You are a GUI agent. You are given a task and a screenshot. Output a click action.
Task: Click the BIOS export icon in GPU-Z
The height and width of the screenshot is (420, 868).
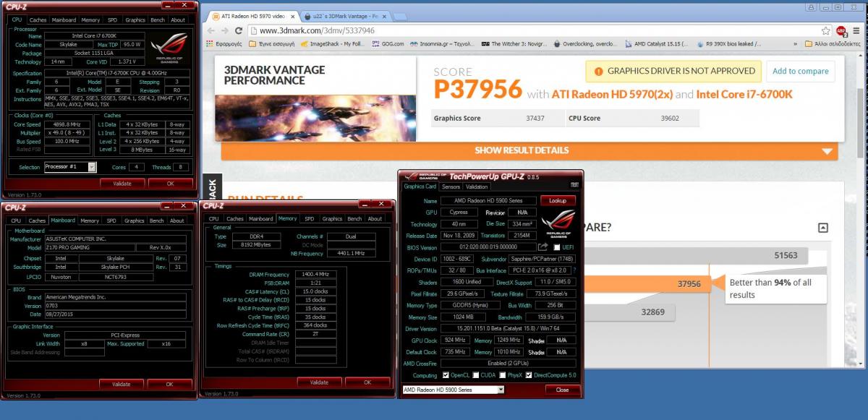click(x=543, y=247)
